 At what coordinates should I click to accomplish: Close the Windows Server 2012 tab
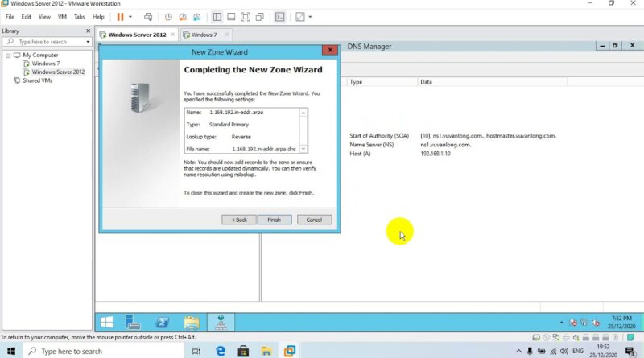(172, 35)
